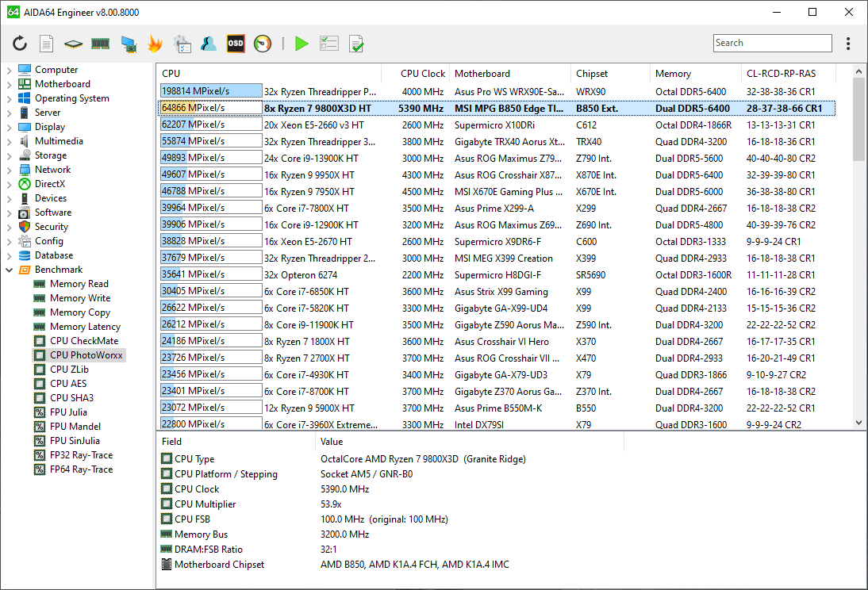Collapse the Benchmark tree node
The width and height of the screenshot is (868, 590).
coord(9,270)
